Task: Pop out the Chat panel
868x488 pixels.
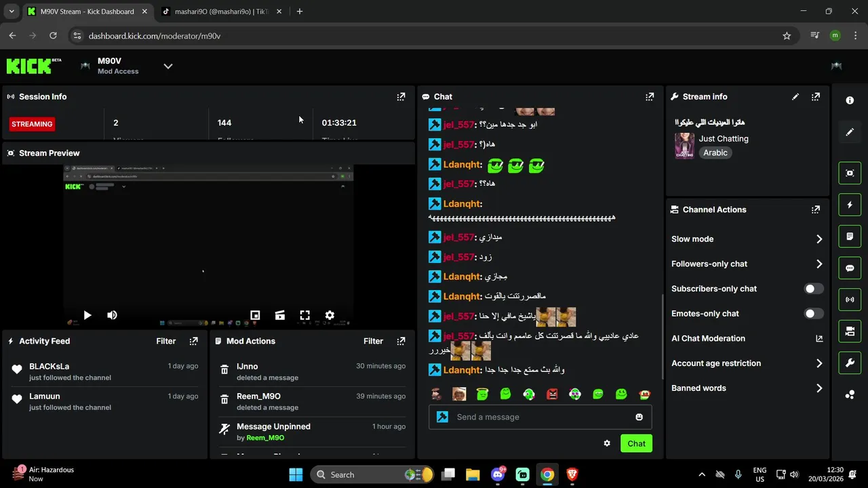Action: (x=650, y=97)
